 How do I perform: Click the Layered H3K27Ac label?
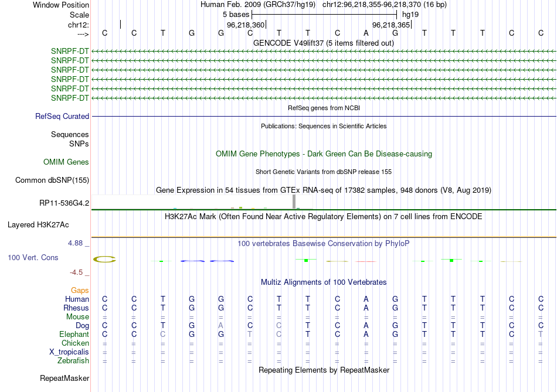tap(38, 225)
